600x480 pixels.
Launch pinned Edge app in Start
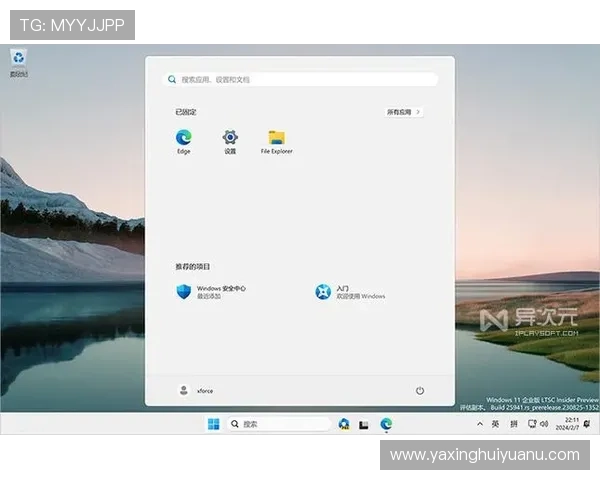(x=184, y=142)
